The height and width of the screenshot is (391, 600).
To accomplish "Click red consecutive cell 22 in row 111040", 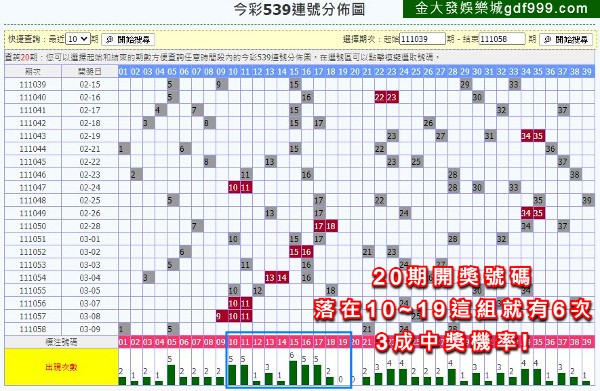I will (380, 97).
